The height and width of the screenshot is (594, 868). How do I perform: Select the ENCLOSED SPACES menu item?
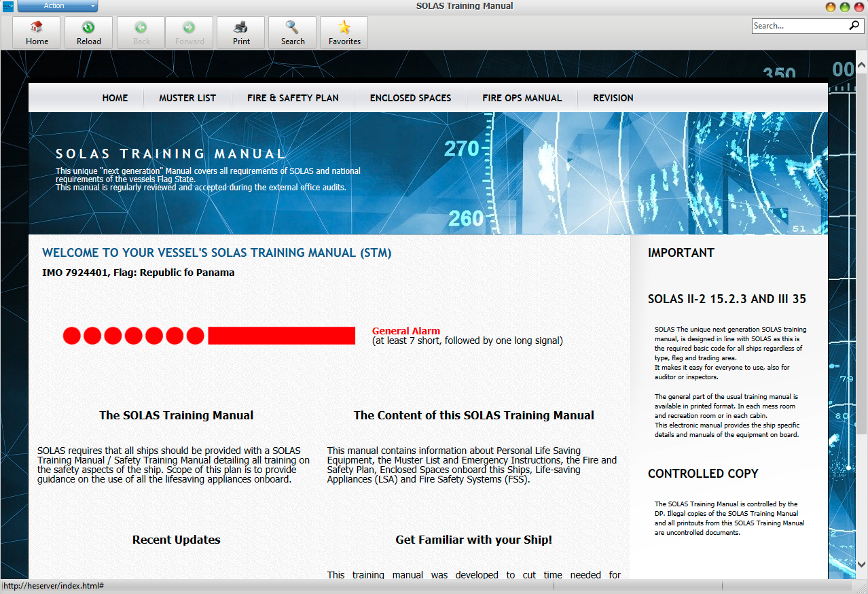tap(410, 98)
